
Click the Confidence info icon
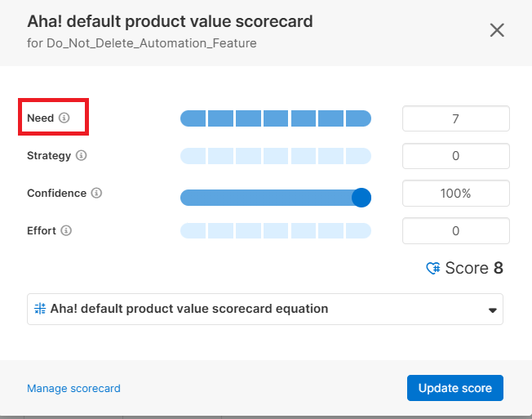click(96, 194)
